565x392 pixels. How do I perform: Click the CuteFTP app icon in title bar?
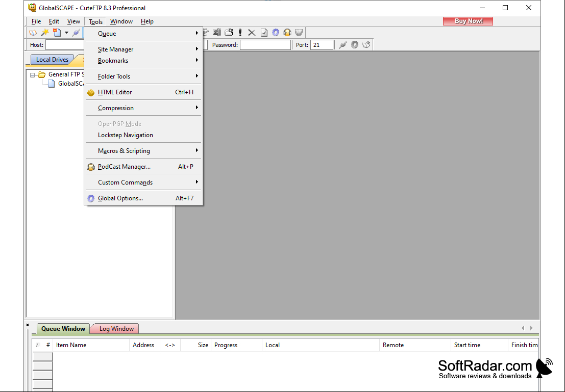(x=33, y=8)
